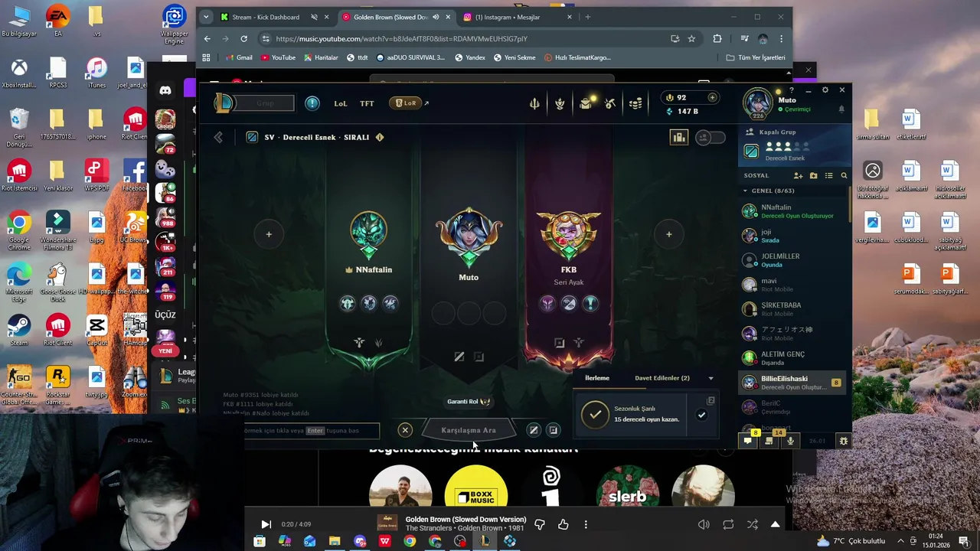Open the Muto profile avatar menu

pyautogui.click(x=759, y=103)
